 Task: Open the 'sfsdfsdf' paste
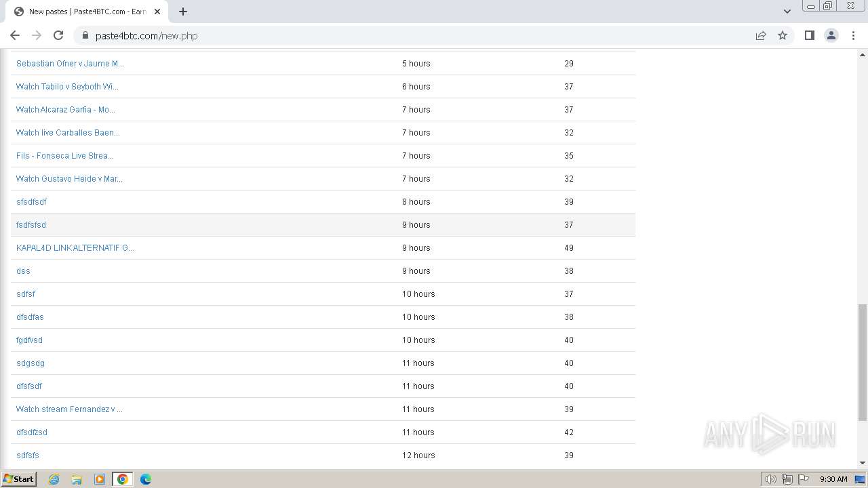(31, 202)
